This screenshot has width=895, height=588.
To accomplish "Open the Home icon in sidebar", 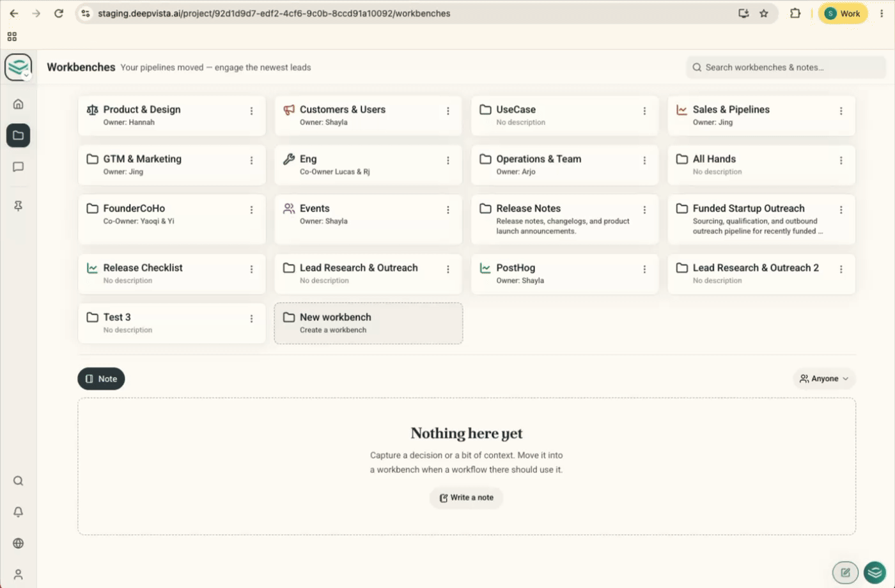I will coord(18,104).
